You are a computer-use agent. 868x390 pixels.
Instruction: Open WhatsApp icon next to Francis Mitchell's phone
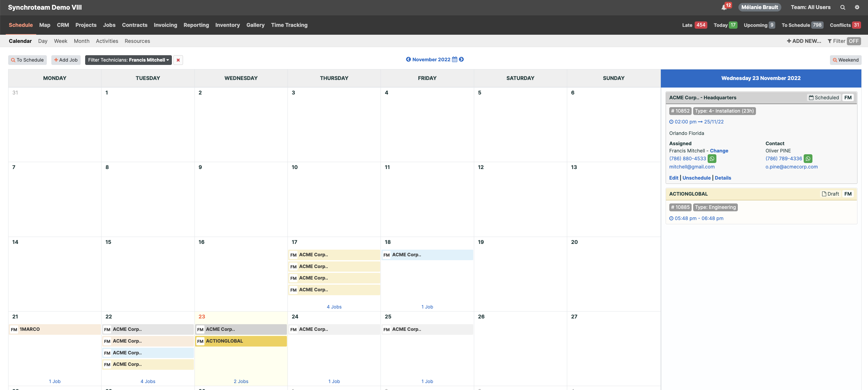pyautogui.click(x=712, y=159)
